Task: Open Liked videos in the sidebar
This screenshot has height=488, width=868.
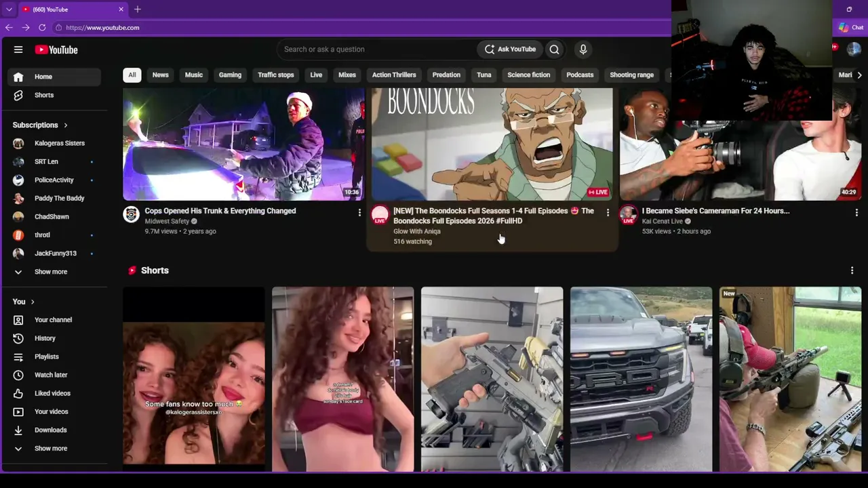Action: (54, 393)
